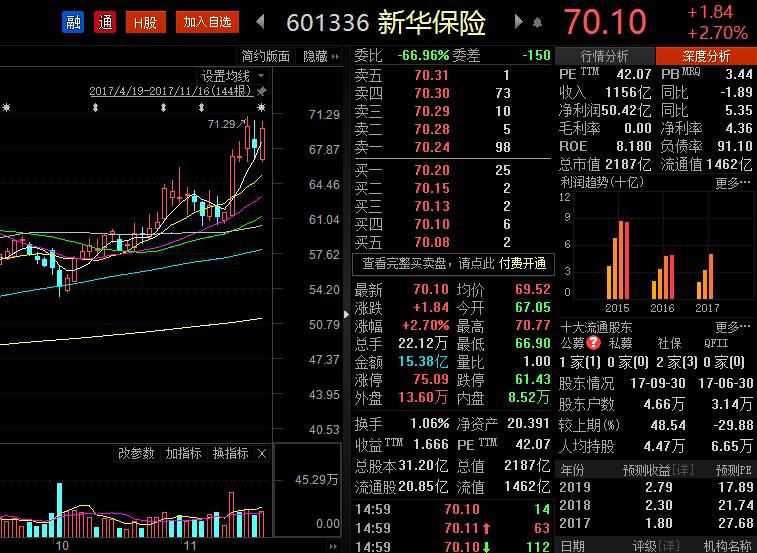
Task: Go to next stock with right arrow
Action: [x=519, y=22]
